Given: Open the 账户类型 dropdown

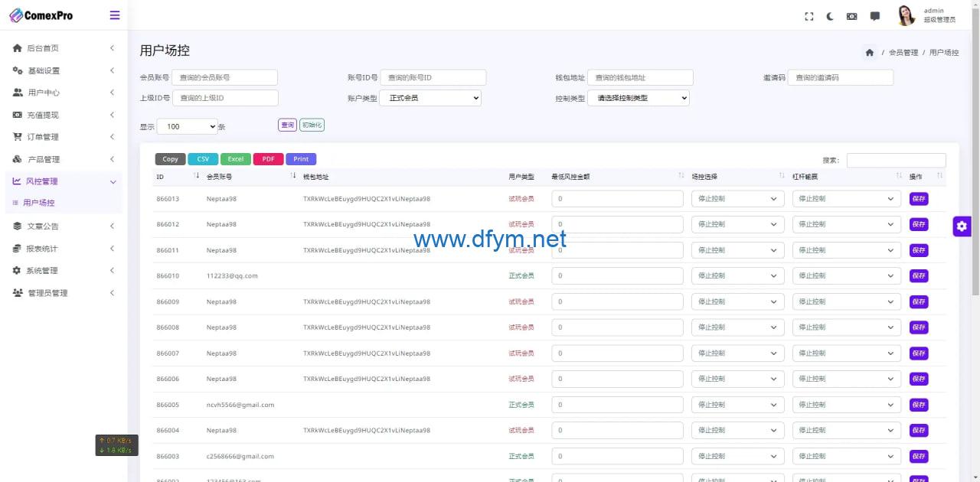Looking at the screenshot, I should tap(431, 98).
